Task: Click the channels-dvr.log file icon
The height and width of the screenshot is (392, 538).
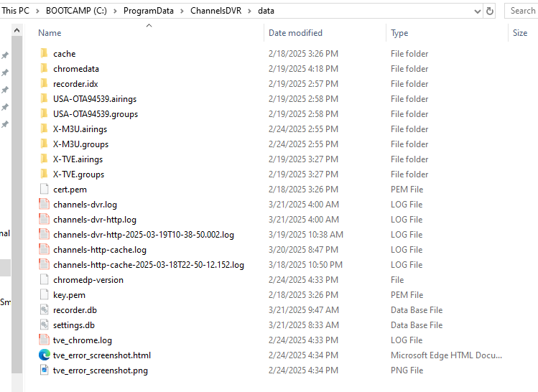Action: [45, 205]
